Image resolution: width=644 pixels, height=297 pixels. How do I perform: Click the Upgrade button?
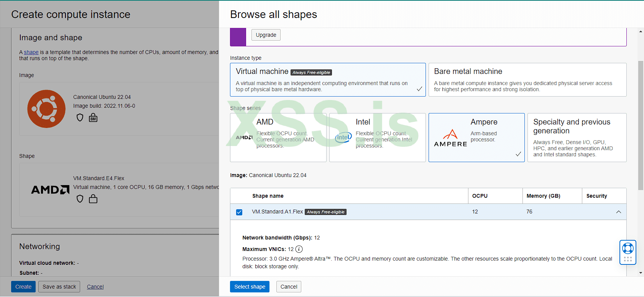click(x=266, y=35)
